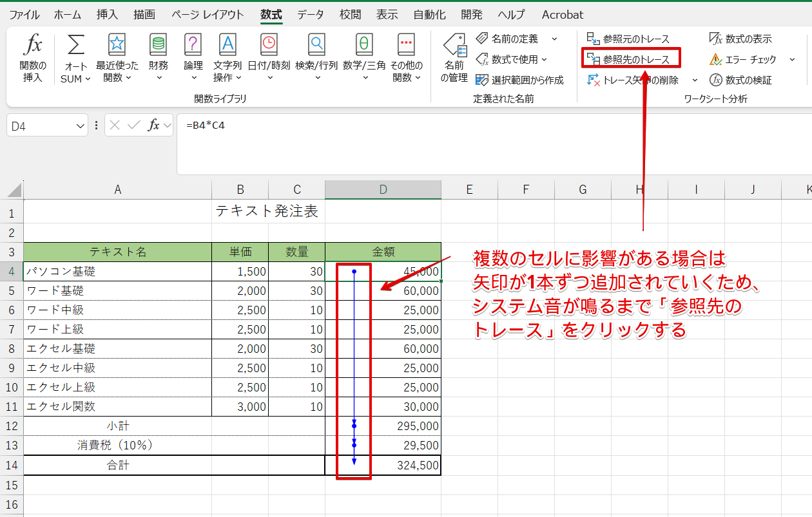Open the 数学/三角 functions icon
The height and width of the screenshot is (517, 812).
click(364, 45)
